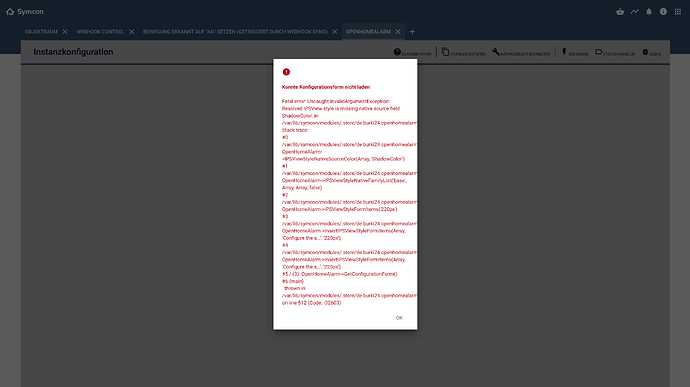Image resolution: width=690 pixels, height=387 pixels.
Task: Click the Symcon title text
Action: click(30, 12)
